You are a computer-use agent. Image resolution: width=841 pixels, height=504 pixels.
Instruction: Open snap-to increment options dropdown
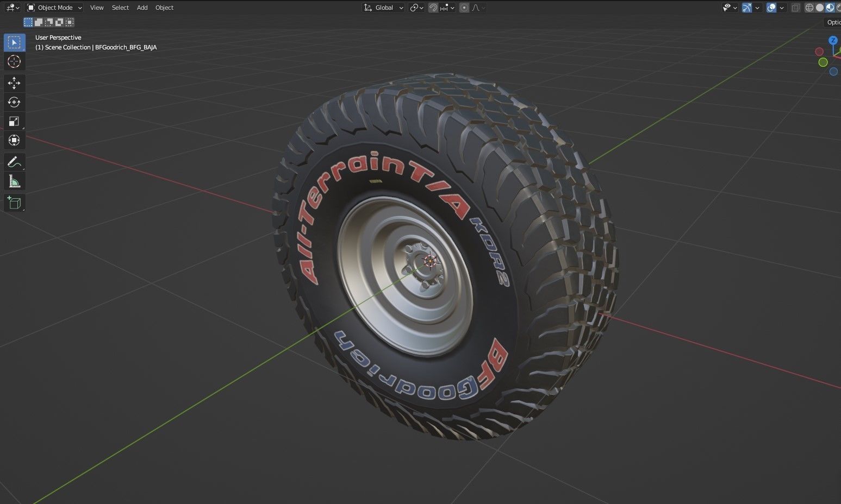(x=447, y=8)
